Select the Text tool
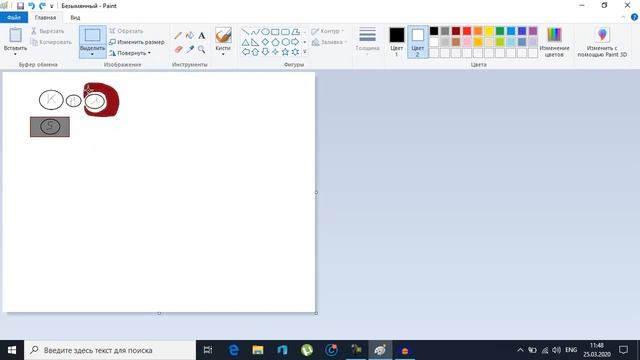The image size is (640, 360). coord(202,36)
